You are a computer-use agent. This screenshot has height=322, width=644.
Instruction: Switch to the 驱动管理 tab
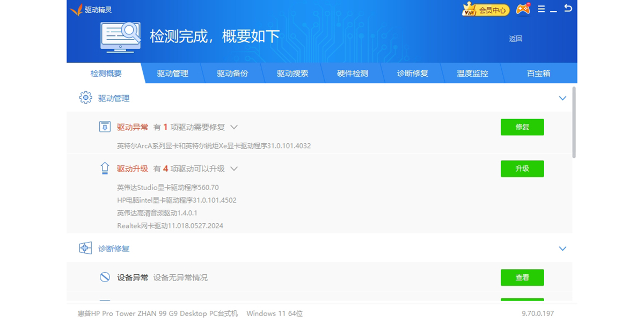(x=173, y=74)
